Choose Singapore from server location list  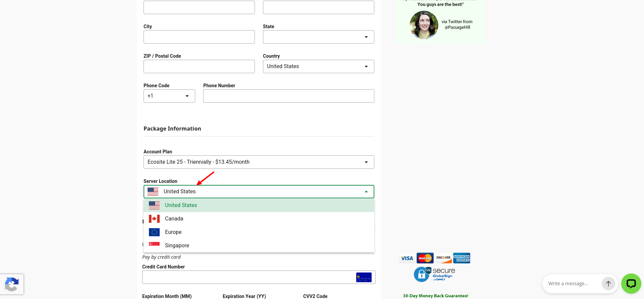tap(259, 245)
